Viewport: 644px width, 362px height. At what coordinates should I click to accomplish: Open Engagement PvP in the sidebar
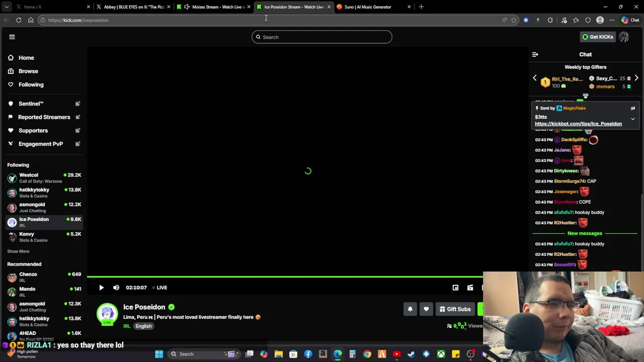44,144
